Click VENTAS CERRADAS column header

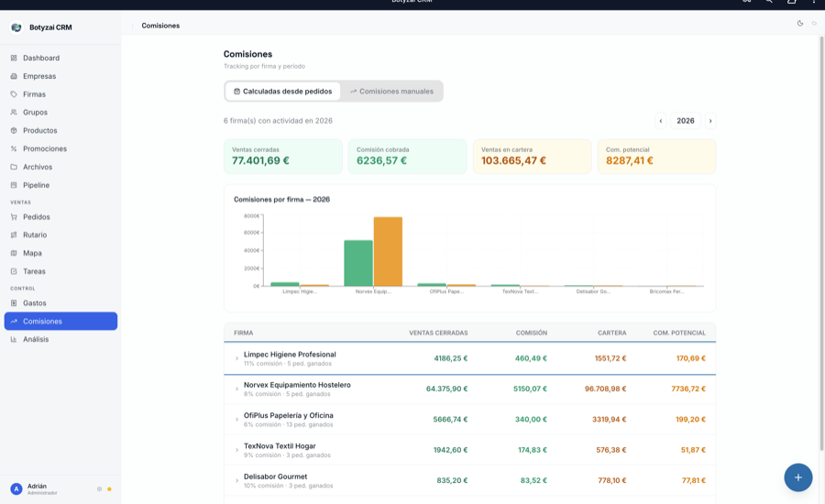(438, 333)
